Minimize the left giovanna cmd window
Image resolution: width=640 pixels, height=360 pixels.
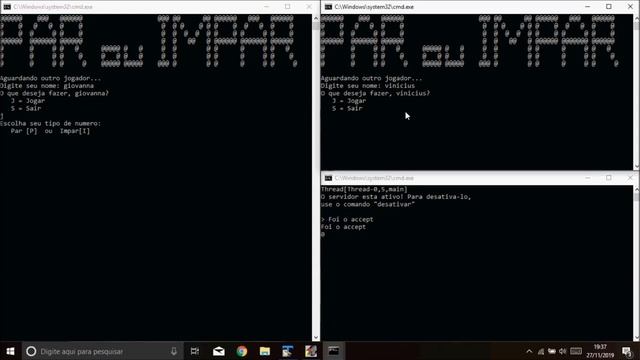click(267, 7)
